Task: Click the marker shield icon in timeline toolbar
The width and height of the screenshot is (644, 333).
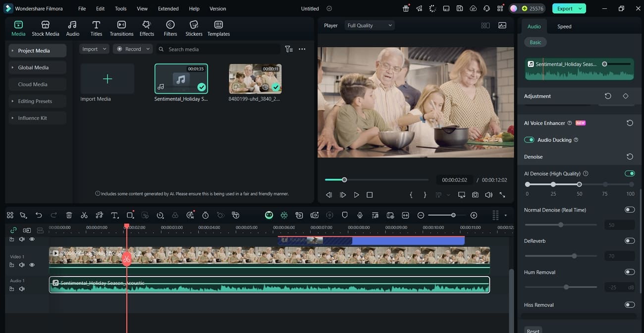Action: (x=345, y=215)
